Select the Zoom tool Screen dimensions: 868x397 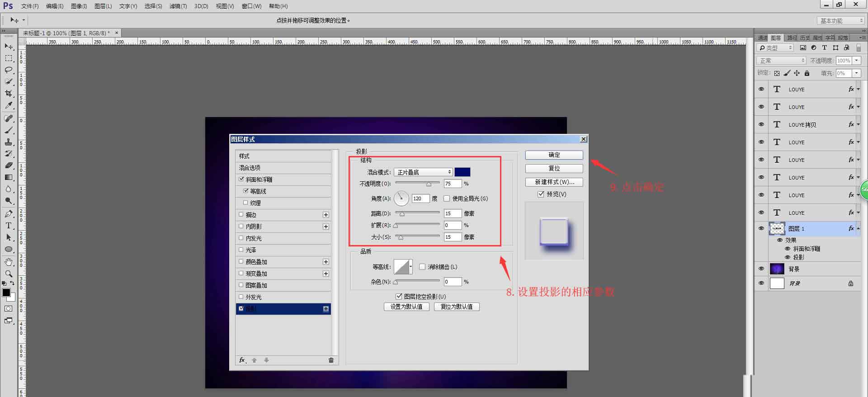tap(9, 274)
